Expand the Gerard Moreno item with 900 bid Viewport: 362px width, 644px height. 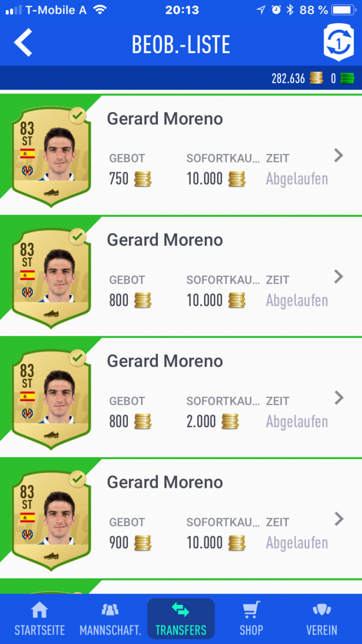click(x=338, y=519)
